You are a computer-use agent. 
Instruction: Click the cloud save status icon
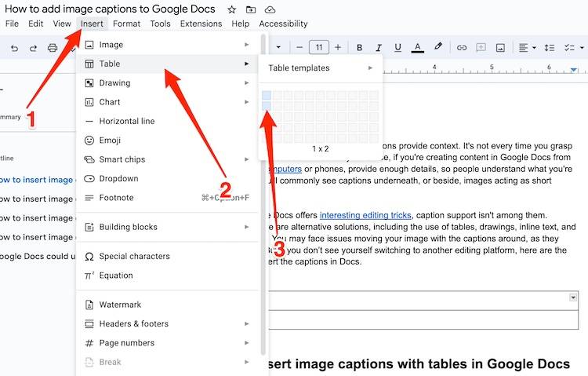click(270, 9)
